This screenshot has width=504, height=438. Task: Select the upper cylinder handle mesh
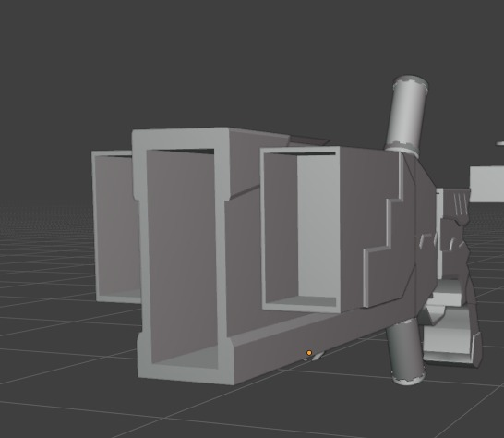pos(407,116)
